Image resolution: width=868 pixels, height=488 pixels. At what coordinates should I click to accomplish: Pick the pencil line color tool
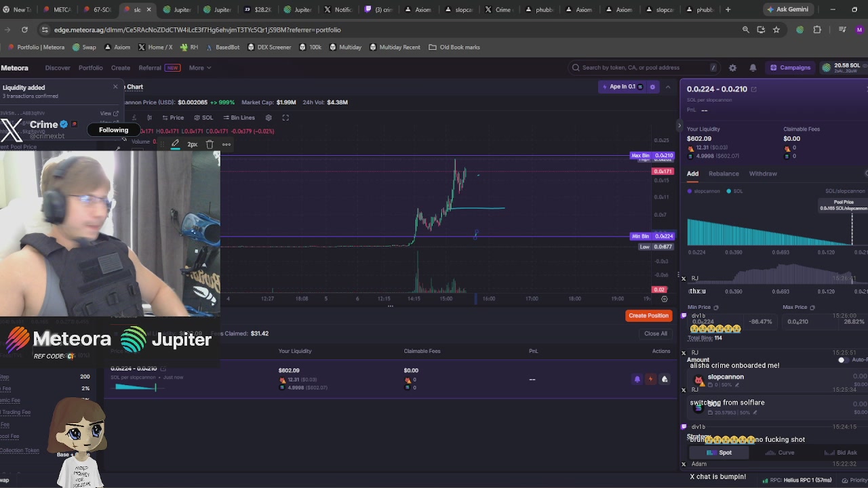(x=175, y=144)
